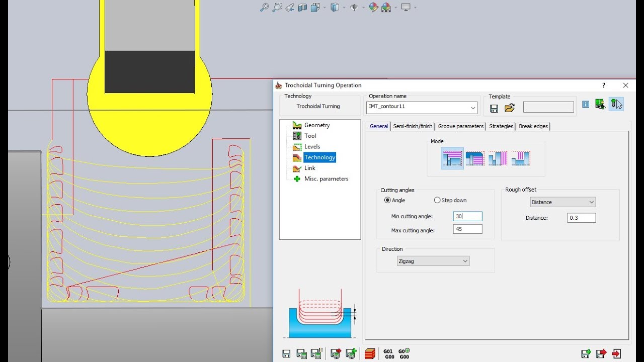Click the Display Style cube icon
This screenshot has width=644, height=362.
pos(335,7)
